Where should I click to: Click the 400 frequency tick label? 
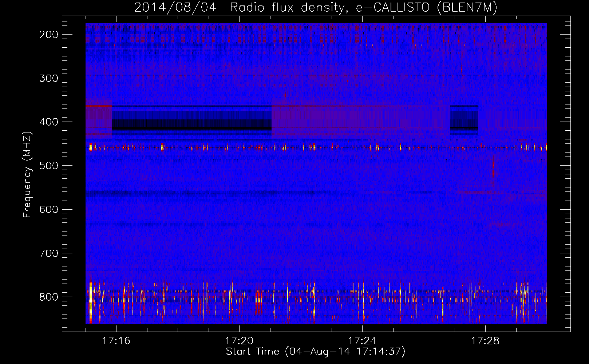point(49,122)
